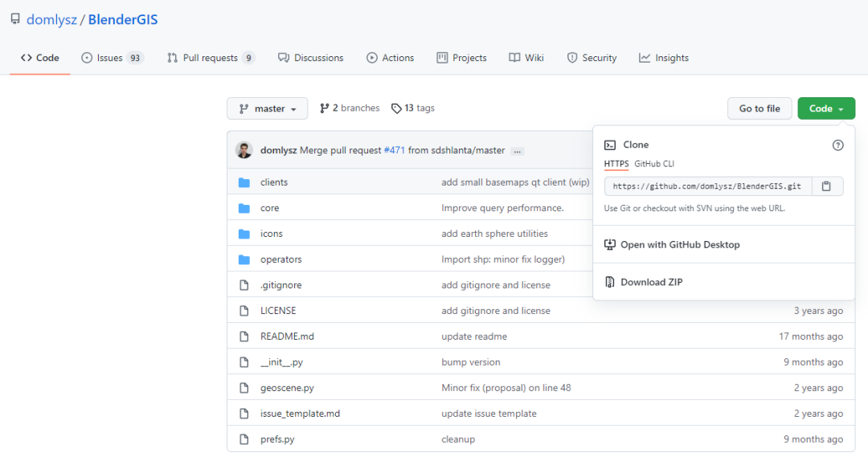View the 2 branches link
This screenshot has height=457, width=868.
pos(350,108)
